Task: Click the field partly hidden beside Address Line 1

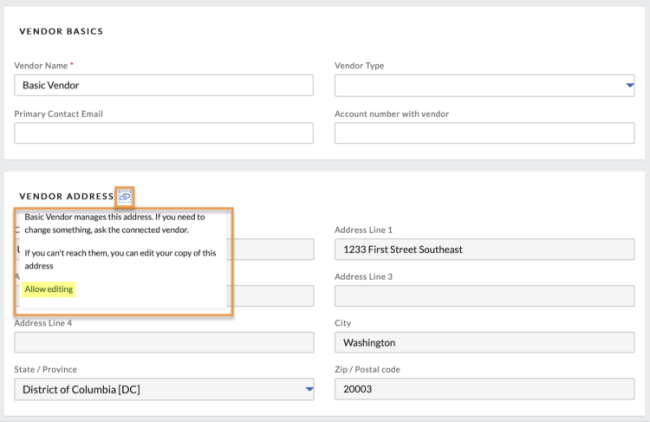Action: pos(274,250)
